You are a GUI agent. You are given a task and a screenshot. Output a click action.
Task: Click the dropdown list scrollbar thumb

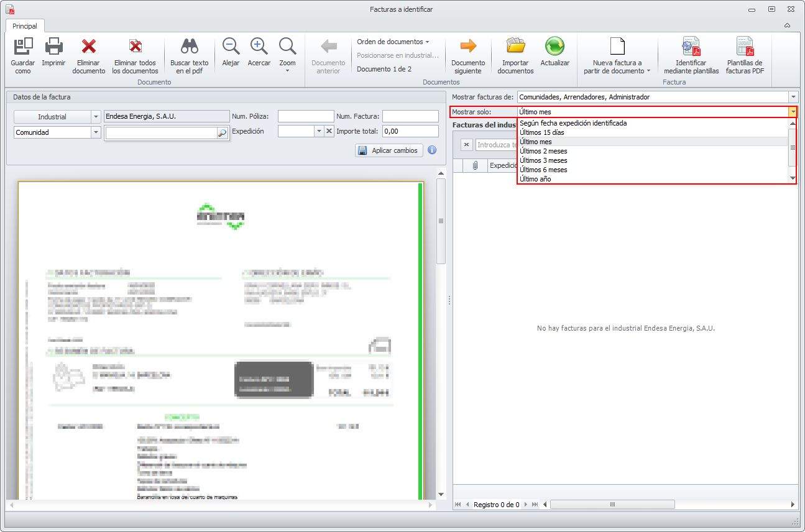tap(793, 147)
